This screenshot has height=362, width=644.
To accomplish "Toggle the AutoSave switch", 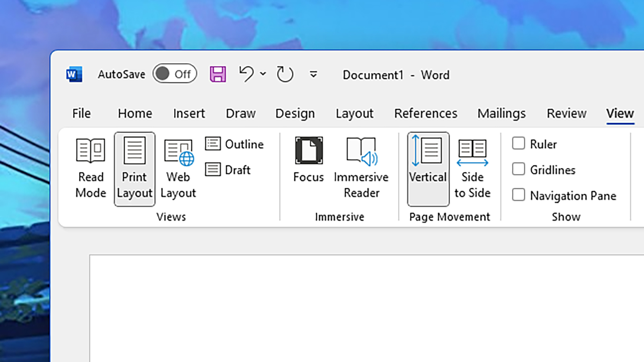I will pos(175,74).
